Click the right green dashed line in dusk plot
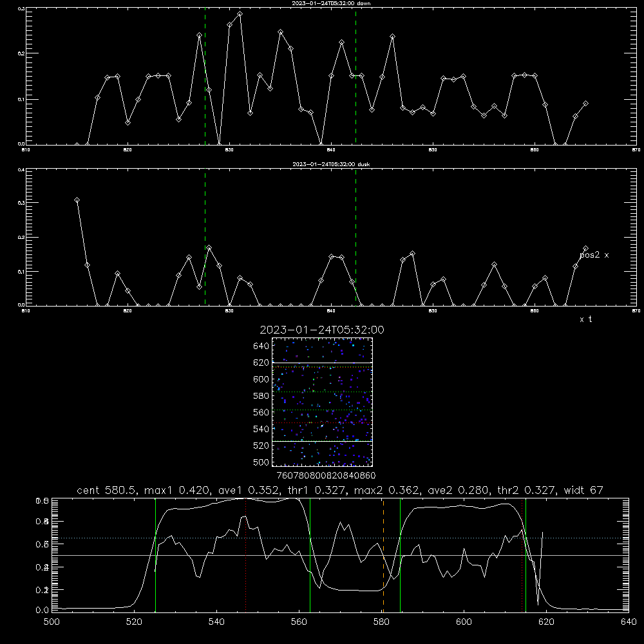644x644 pixels. (355, 237)
